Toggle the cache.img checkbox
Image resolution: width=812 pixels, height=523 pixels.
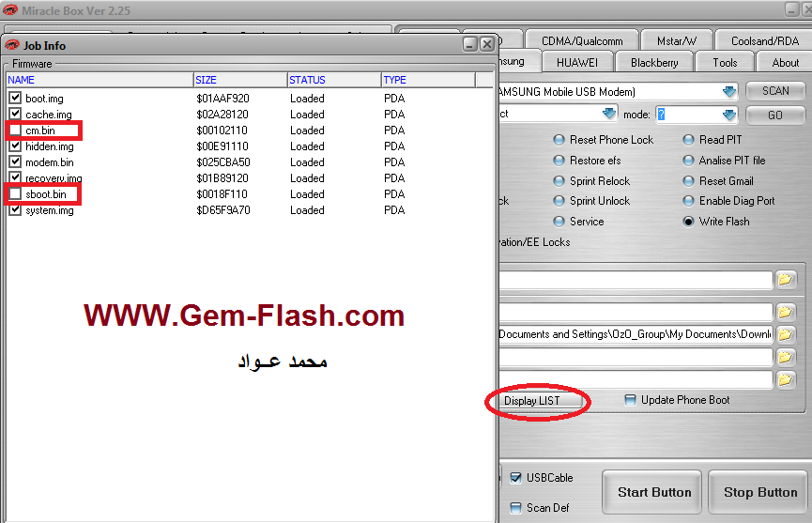[15, 114]
